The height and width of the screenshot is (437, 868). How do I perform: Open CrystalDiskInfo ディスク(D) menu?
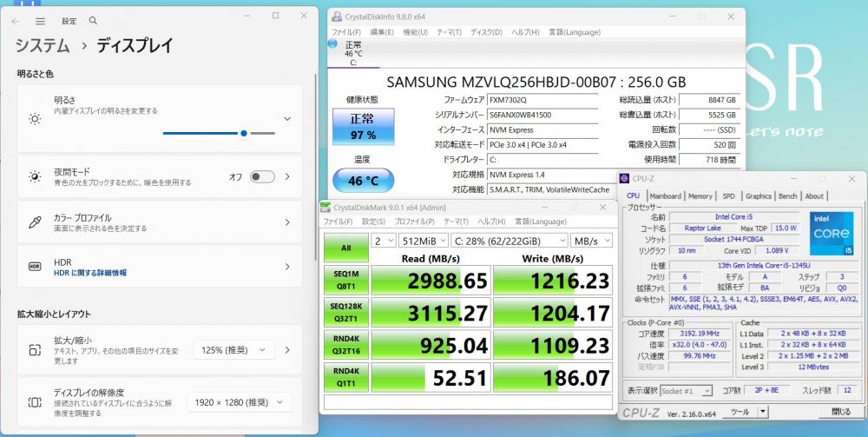(487, 32)
